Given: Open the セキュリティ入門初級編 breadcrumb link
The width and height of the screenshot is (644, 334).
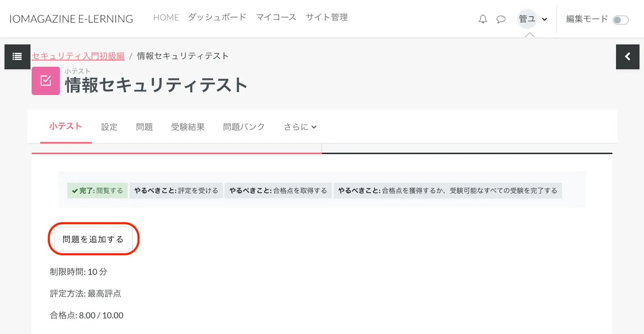Looking at the screenshot, I should 78,56.
